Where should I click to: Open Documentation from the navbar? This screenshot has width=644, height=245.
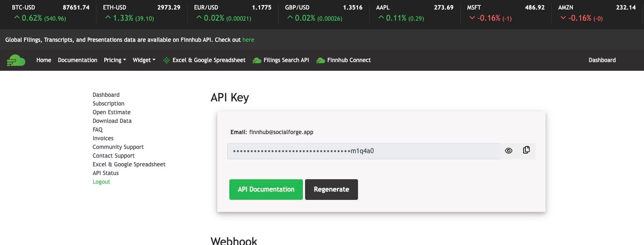tap(77, 60)
